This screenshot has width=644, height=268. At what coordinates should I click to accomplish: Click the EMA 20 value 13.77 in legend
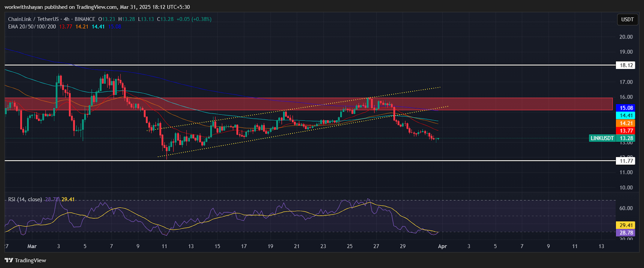pos(66,27)
